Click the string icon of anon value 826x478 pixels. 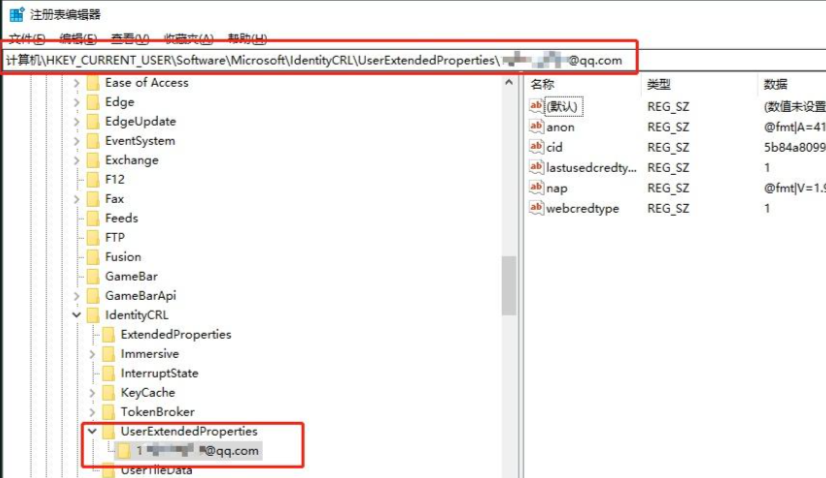tap(536, 126)
